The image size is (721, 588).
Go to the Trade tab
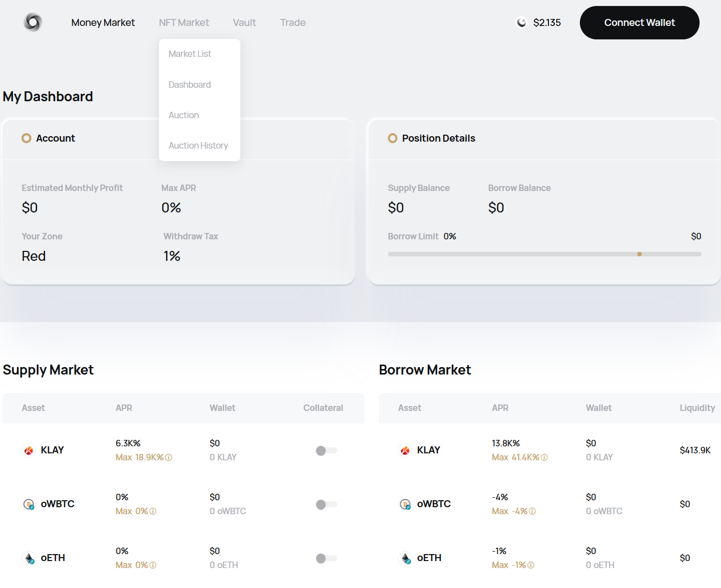293,22
